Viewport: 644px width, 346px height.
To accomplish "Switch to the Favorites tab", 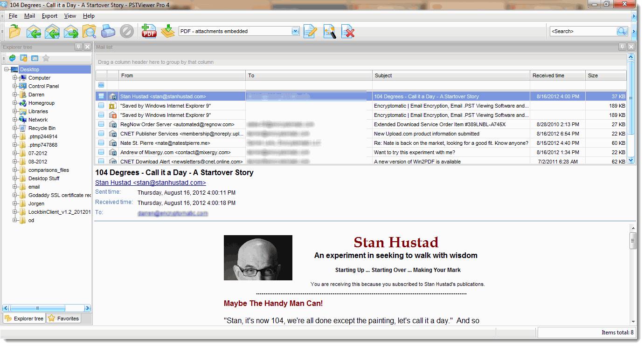I will [x=63, y=319].
